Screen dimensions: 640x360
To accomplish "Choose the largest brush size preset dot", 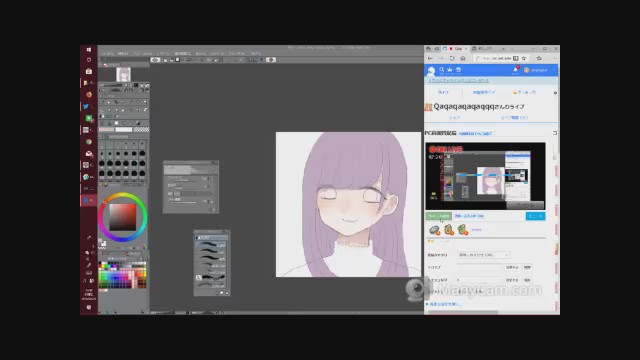I will pos(142,173).
